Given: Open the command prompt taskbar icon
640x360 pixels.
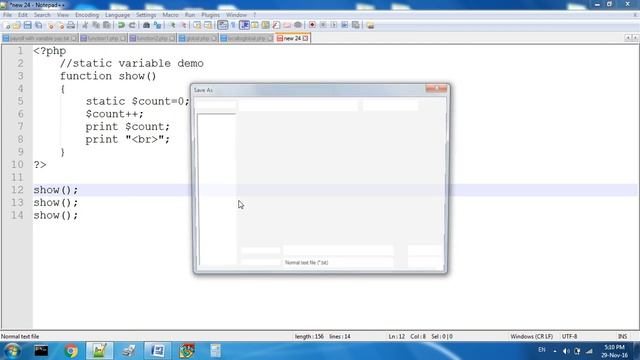Looking at the screenshot, I should click(x=41, y=351).
